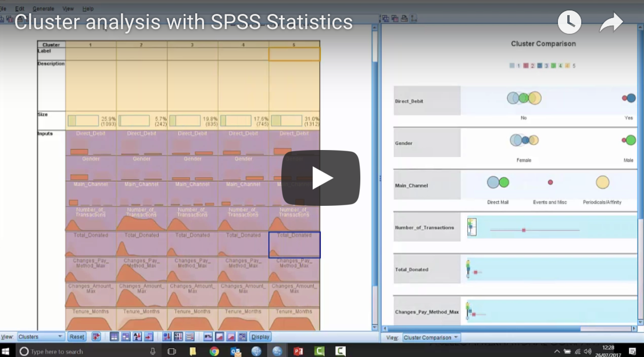This screenshot has height=357, width=644.
Task: Click the Watch Later clock icon on the video
Action: (569, 22)
